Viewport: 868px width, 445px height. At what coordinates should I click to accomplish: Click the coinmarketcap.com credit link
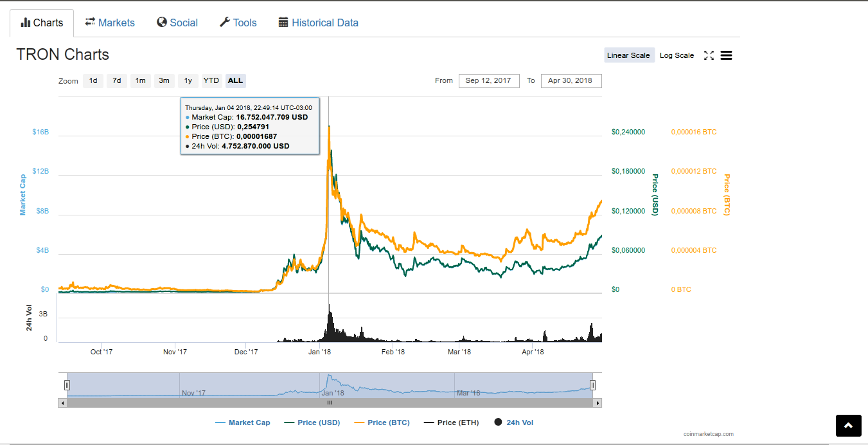pos(708,434)
